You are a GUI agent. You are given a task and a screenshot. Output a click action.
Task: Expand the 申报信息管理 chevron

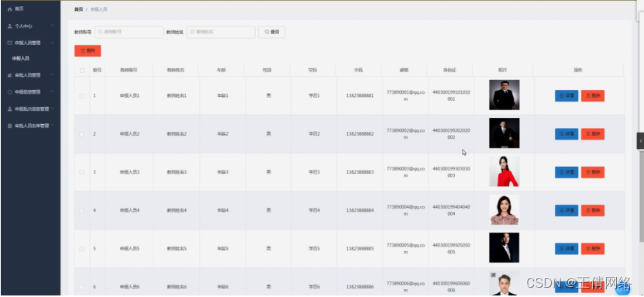tap(53, 92)
